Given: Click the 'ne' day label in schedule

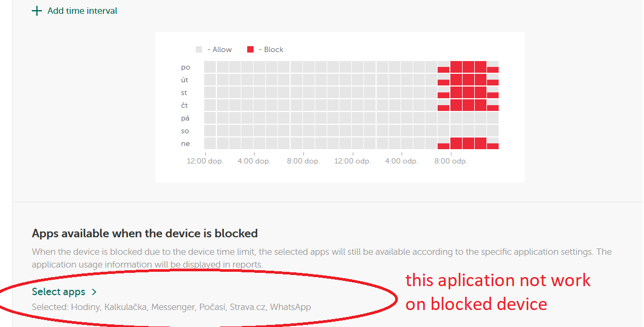Looking at the screenshot, I should (x=185, y=144).
